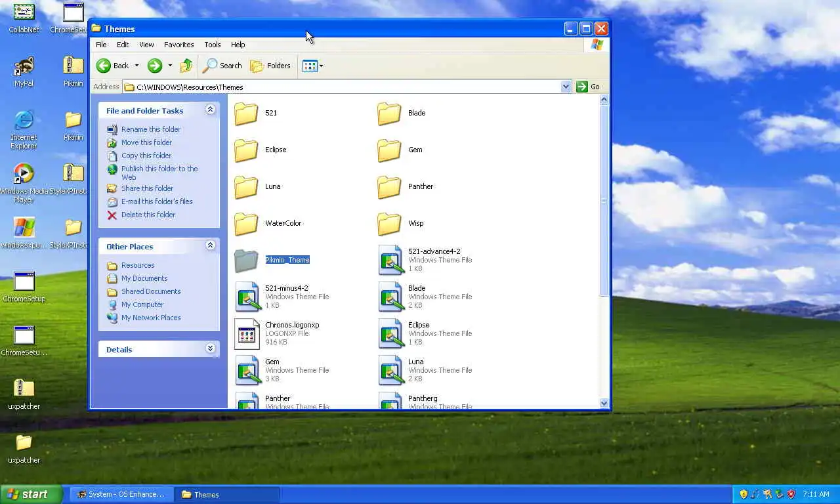Image resolution: width=840 pixels, height=504 pixels.
Task: Click the file list scroll up arrow
Action: tap(604, 100)
